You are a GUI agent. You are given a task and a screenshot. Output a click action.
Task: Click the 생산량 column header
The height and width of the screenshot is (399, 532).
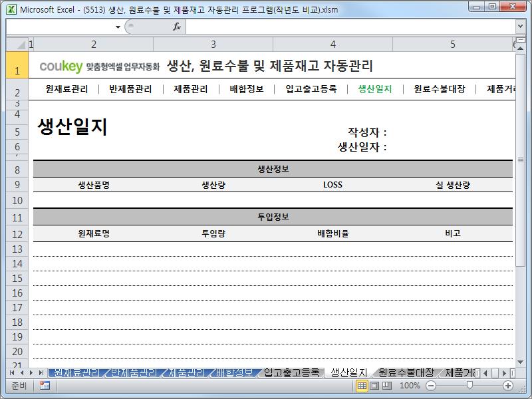pos(213,185)
